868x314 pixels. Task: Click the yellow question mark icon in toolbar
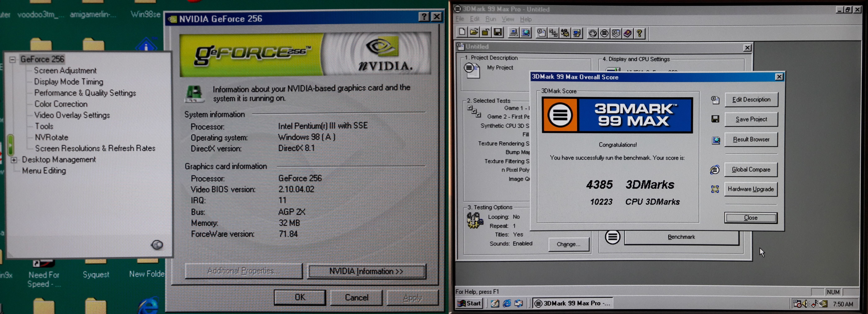pos(639,33)
